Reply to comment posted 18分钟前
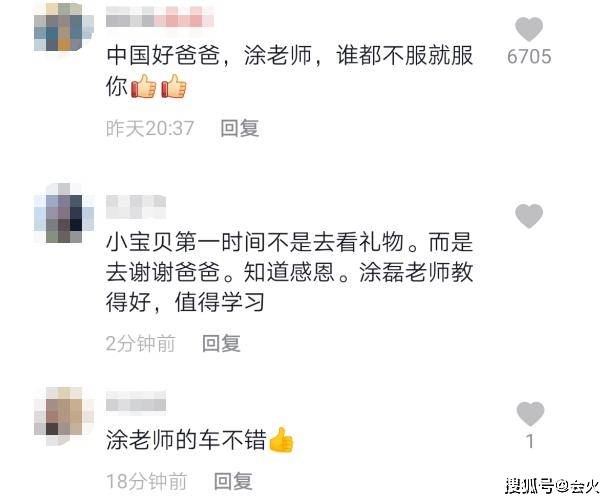Screen dimensions: 614x503 pyautogui.click(x=233, y=481)
